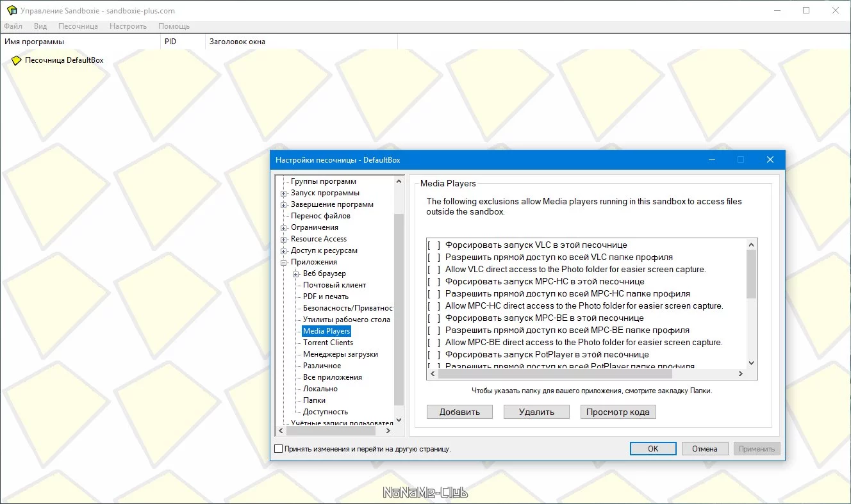851x504 pixels.
Task: Click the settings tree down scroll arrow
Action: [x=399, y=420]
